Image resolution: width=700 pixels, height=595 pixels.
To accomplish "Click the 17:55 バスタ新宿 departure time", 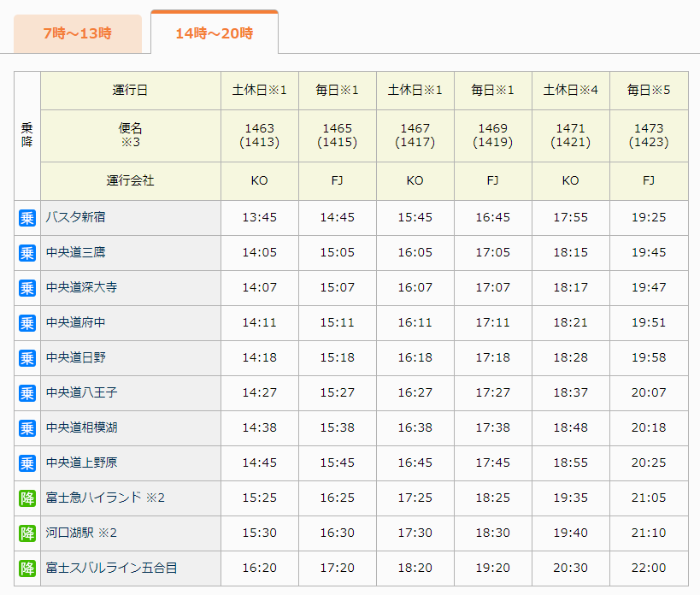I will [x=571, y=218].
